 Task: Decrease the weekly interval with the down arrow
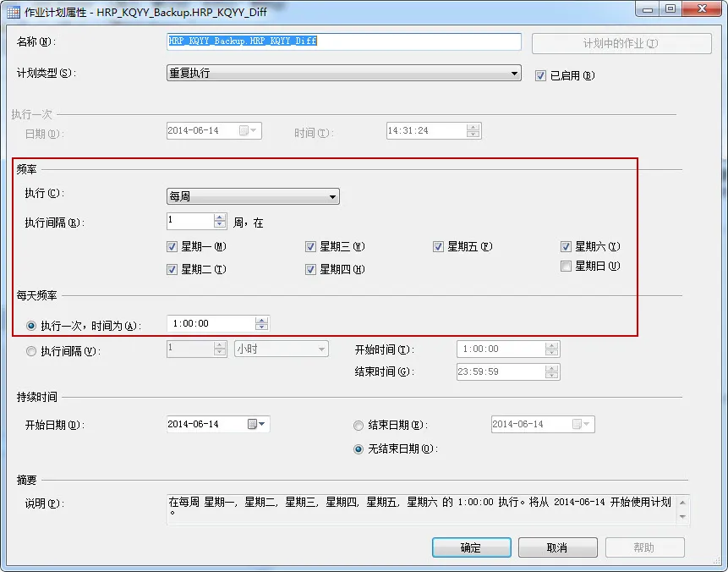(x=220, y=224)
